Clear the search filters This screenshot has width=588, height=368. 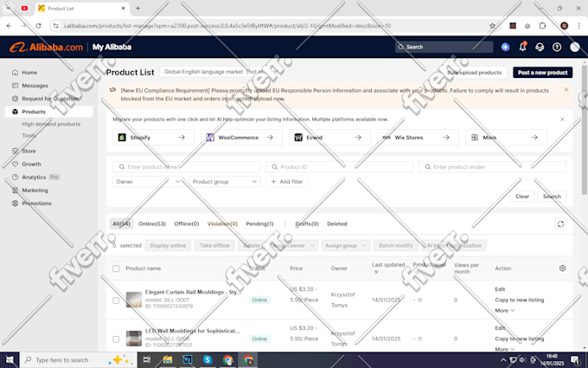522,197
